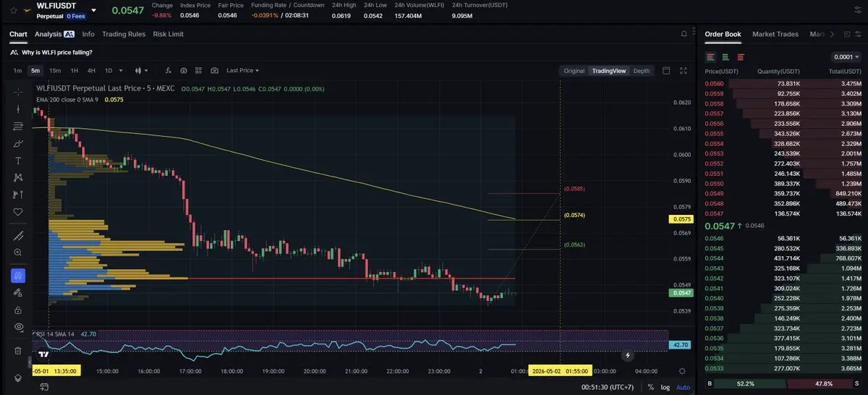Click ask price 0.0550 row
This screenshot has height=395, width=868.
pyautogui.click(x=783, y=184)
